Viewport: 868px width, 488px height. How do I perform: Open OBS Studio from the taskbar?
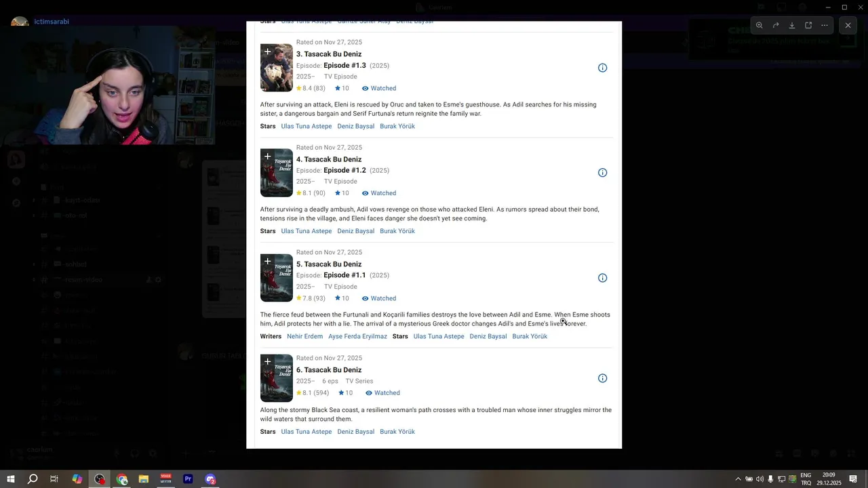100,479
